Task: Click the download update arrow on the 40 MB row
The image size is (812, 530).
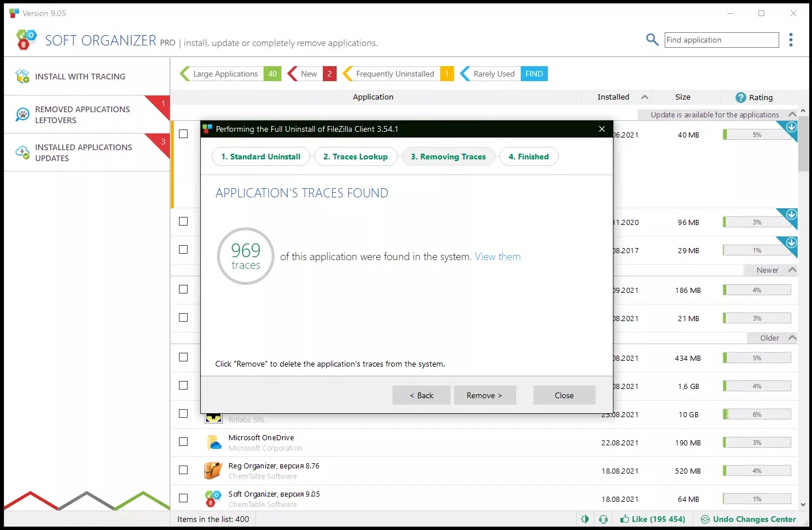Action: (x=791, y=127)
